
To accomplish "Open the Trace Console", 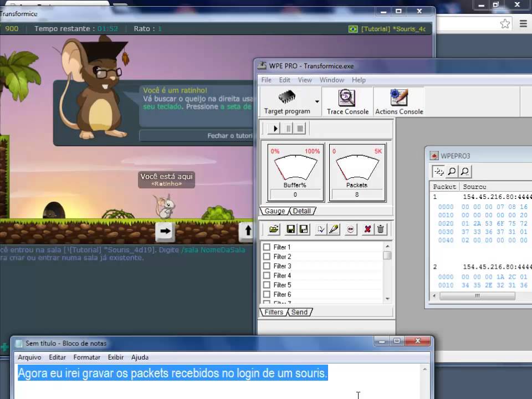I will tap(347, 102).
